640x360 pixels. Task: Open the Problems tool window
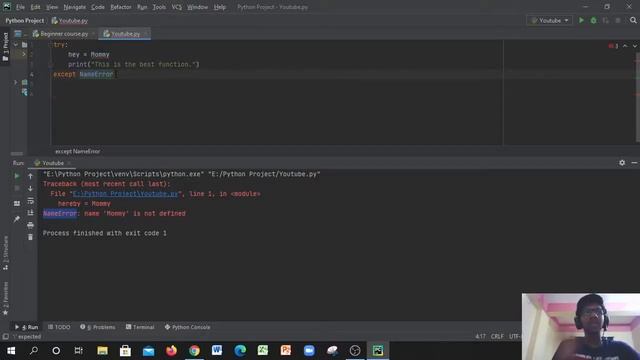(x=98, y=327)
